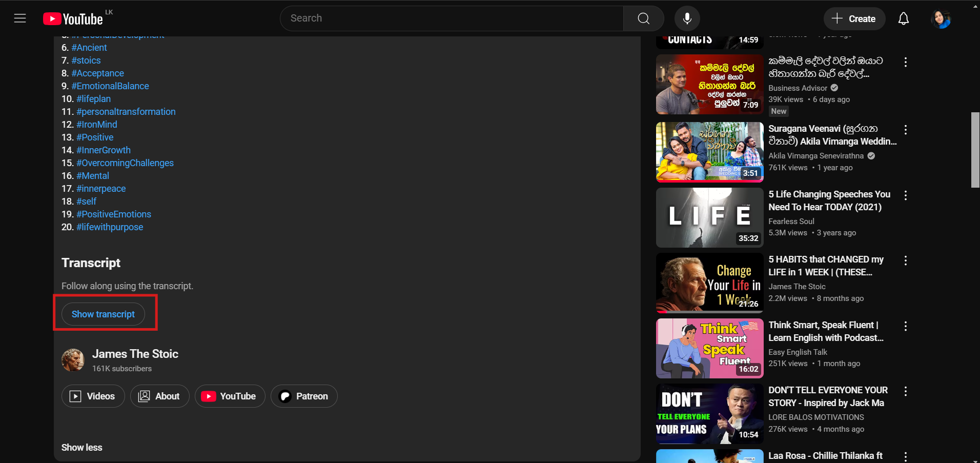Open the Create menu

(x=854, y=18)
